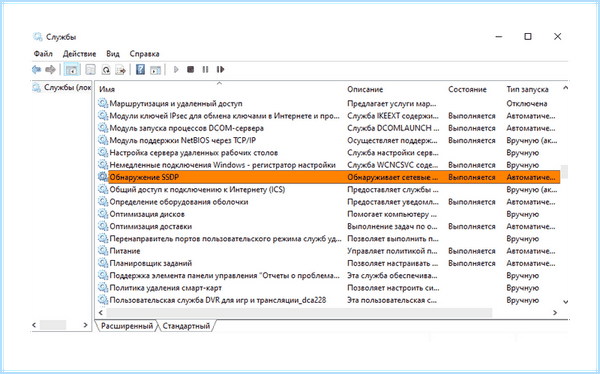Viewport: 600px width, 374px height.
Task: Click the Back arrow toolbar icon
Action: [x=36, y=70]
